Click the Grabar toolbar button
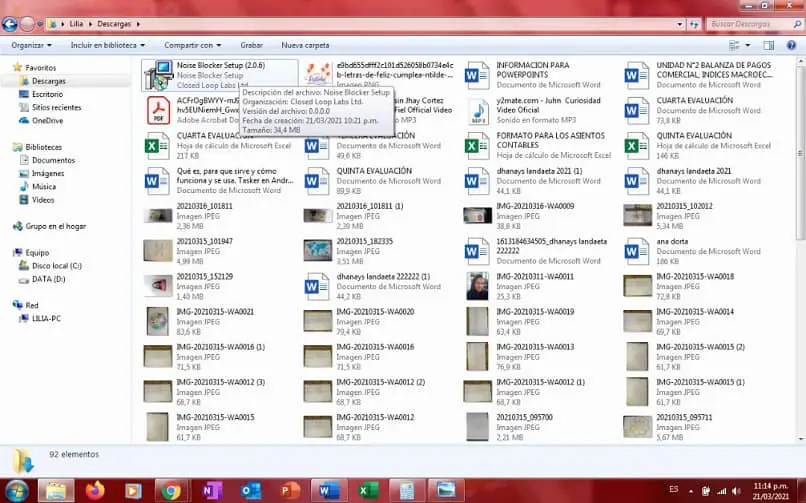The width and height of the screenshot is (806, 503). (x=251, y=45)
